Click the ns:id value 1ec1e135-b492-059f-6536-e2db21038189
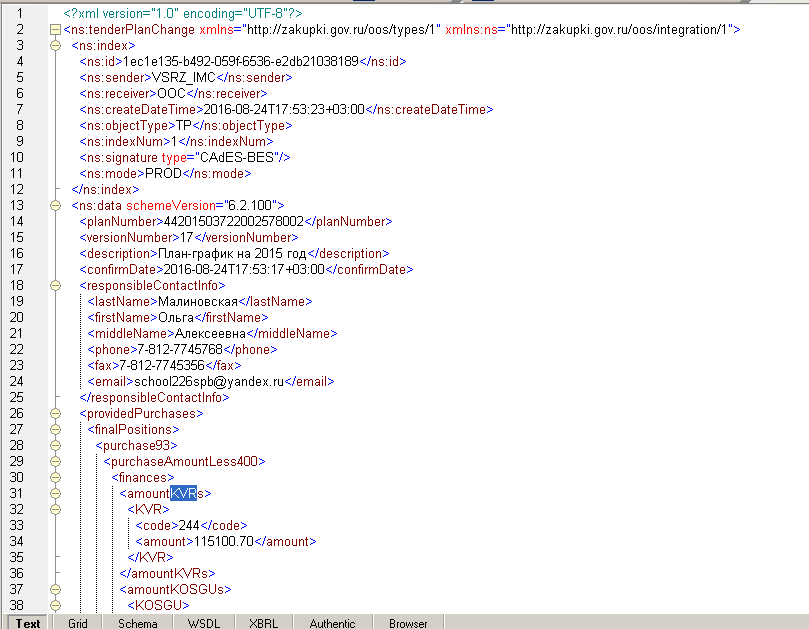The image size is (809, 629). (x=240, y=61)
